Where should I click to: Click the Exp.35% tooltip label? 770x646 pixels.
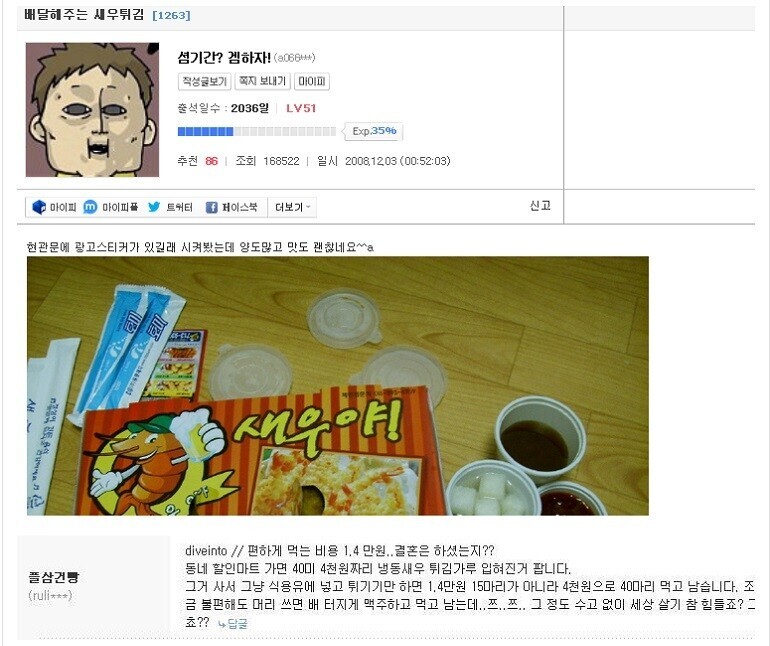(x=374, y=131)
